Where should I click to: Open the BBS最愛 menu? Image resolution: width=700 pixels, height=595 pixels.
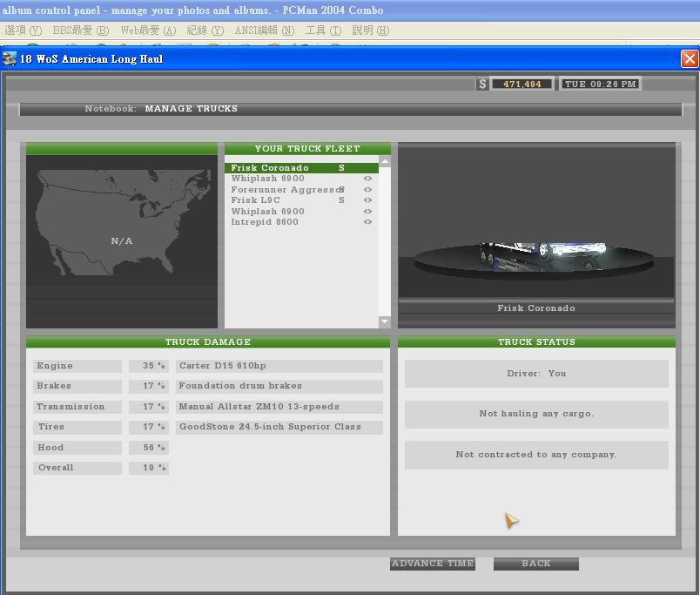(x=80, y=30)
